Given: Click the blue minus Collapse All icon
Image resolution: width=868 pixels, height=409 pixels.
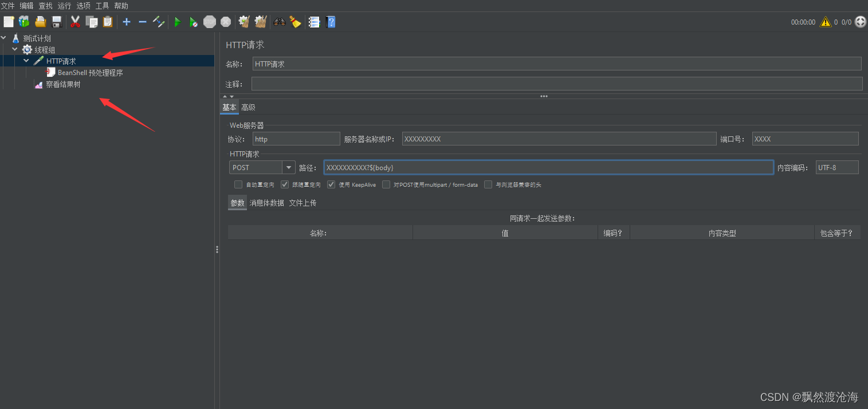Looking at the screenshot, I should [x=143, y=22].
